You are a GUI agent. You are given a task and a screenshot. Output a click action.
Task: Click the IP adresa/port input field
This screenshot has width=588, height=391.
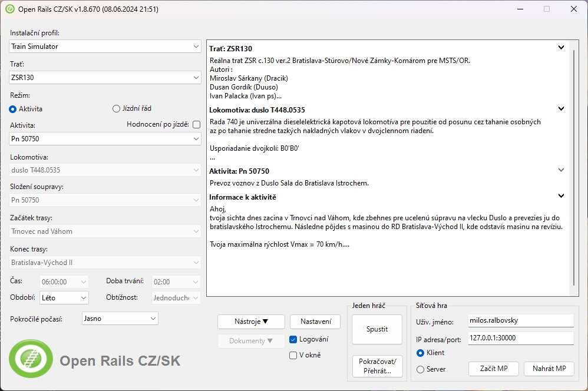pyautogui.click(x=521, y=338)
